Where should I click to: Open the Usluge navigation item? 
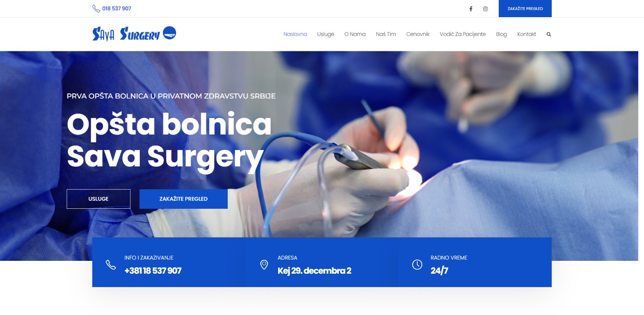coord(326,34)
